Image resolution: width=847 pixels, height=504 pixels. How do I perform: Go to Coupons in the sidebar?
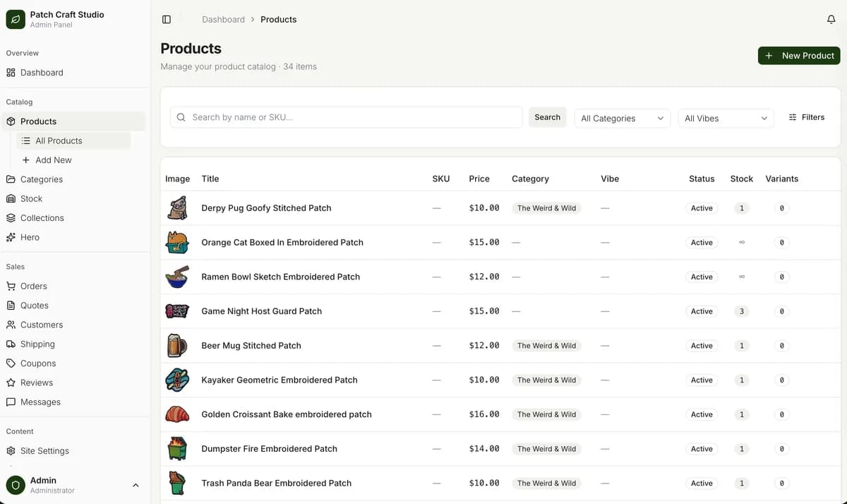[37, 364]
